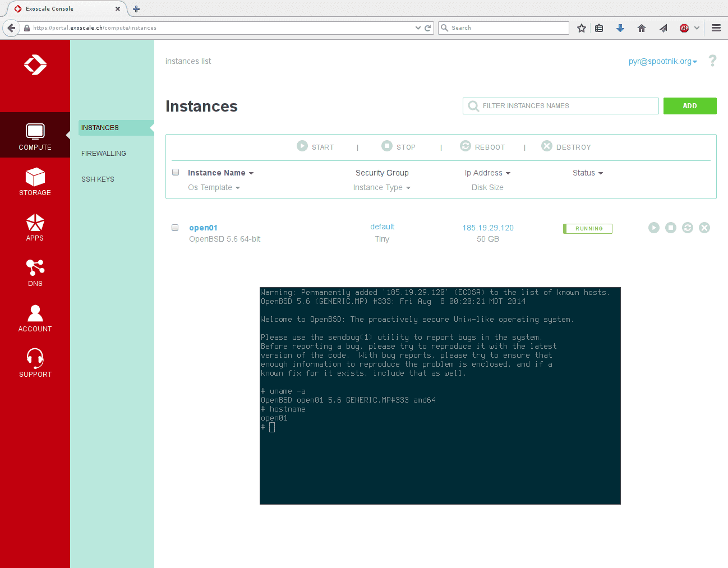Destroy open01 using its row X icon
Image resolution: width=728 pixels, height=568 pixels.
(704, 228)
